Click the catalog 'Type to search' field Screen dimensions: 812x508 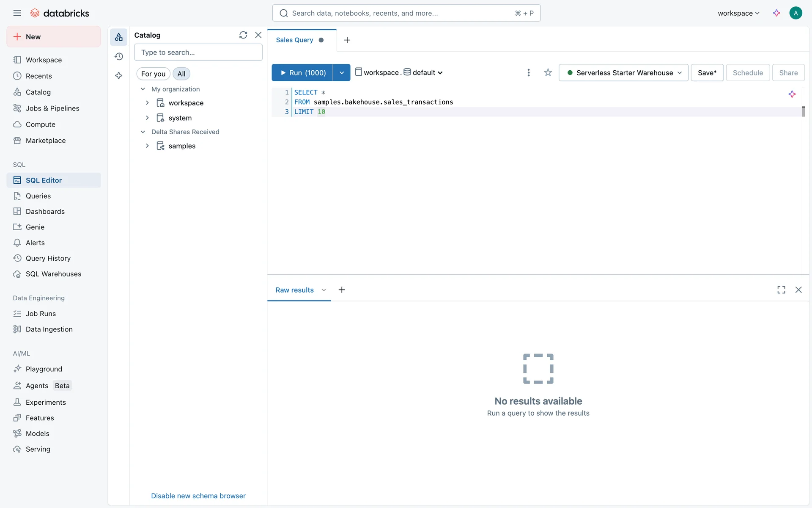point(198,52)
